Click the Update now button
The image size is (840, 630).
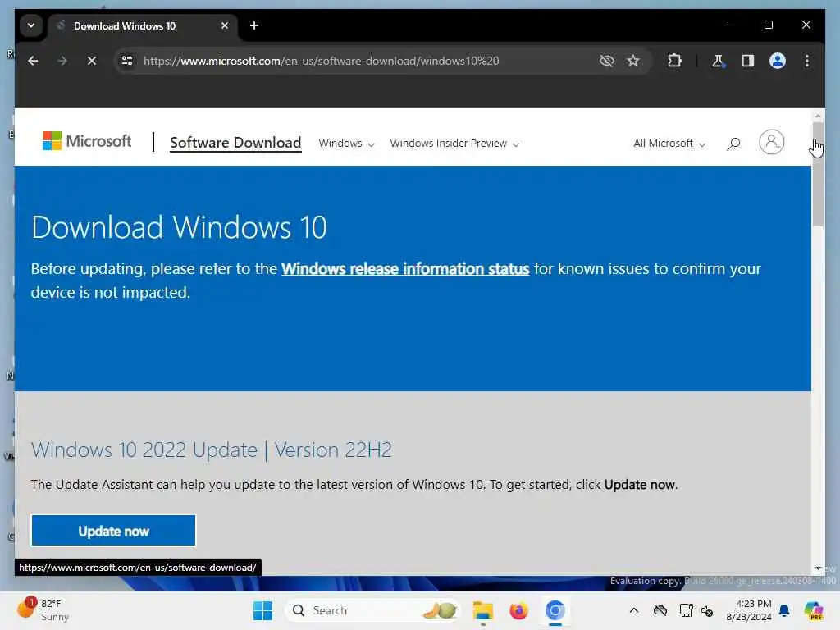pyautogui.click(x=113, y=531)
